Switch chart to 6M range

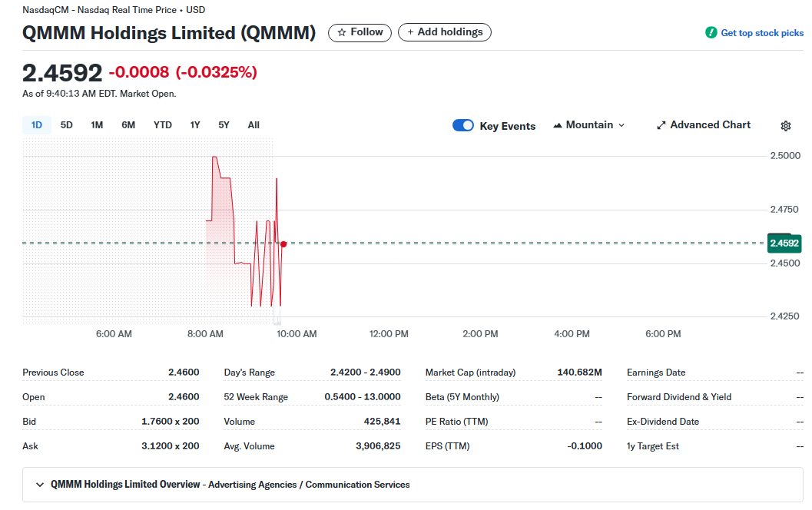128,125
